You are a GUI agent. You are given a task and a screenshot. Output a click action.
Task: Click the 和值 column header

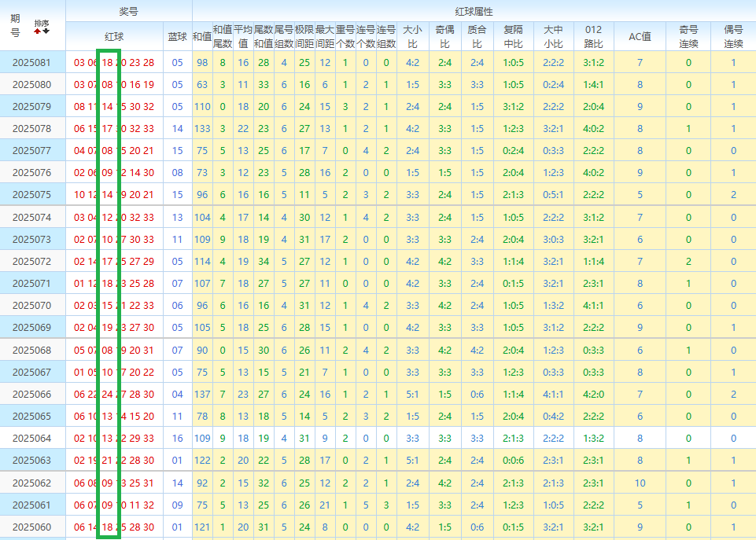pyautogui.click(x=202, y=36)
